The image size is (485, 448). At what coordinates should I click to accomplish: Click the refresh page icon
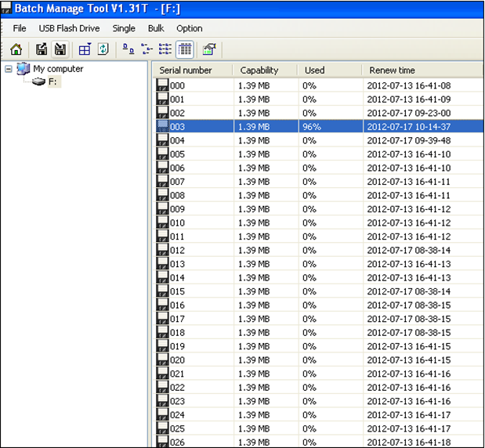[x=103, y=49]
